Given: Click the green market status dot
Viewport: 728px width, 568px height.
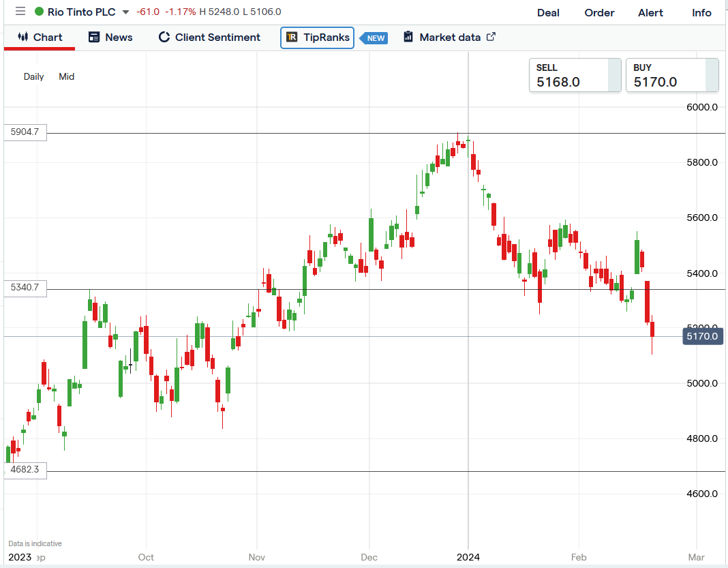Looking at the screenshot, I should (x=40, y=12).
